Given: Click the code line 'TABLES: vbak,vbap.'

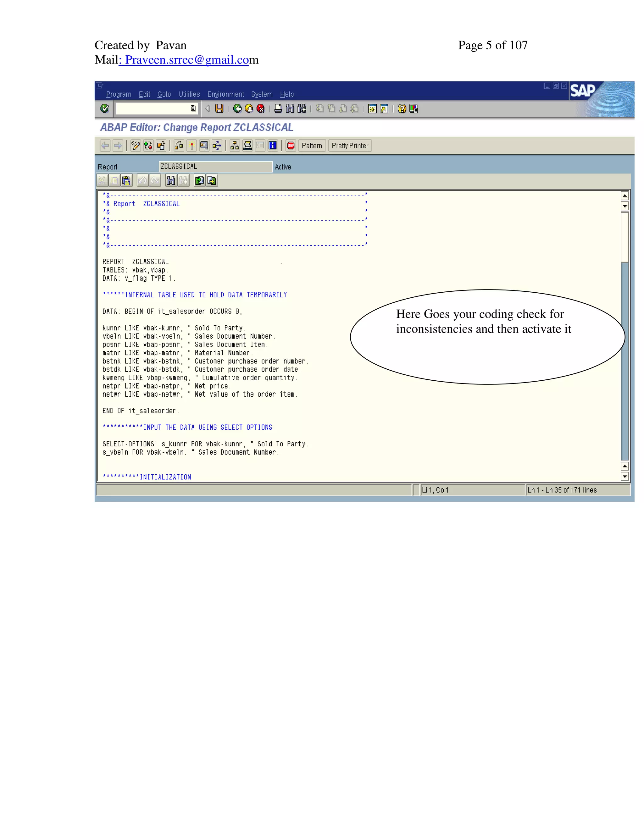Looking at the screenshot, I should pos(135,270).
